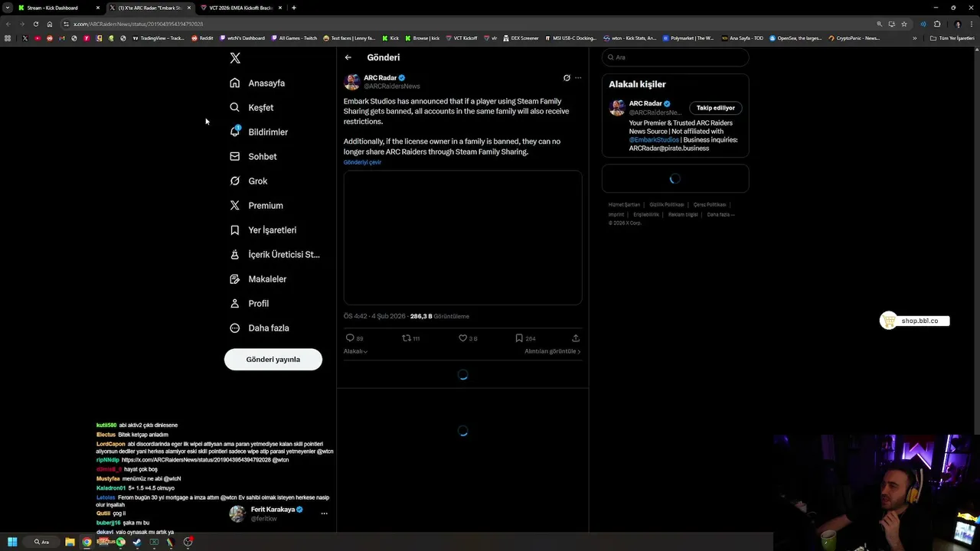980x551 pixels.
Task: Open the Chrome profile avatar
Action: [x=958, y=24]
